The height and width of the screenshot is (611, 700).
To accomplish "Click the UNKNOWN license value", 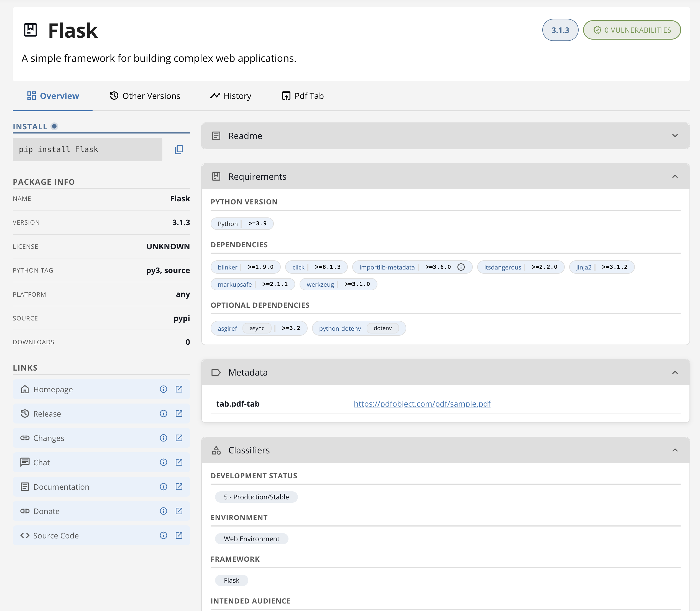I will coord(168,247).
